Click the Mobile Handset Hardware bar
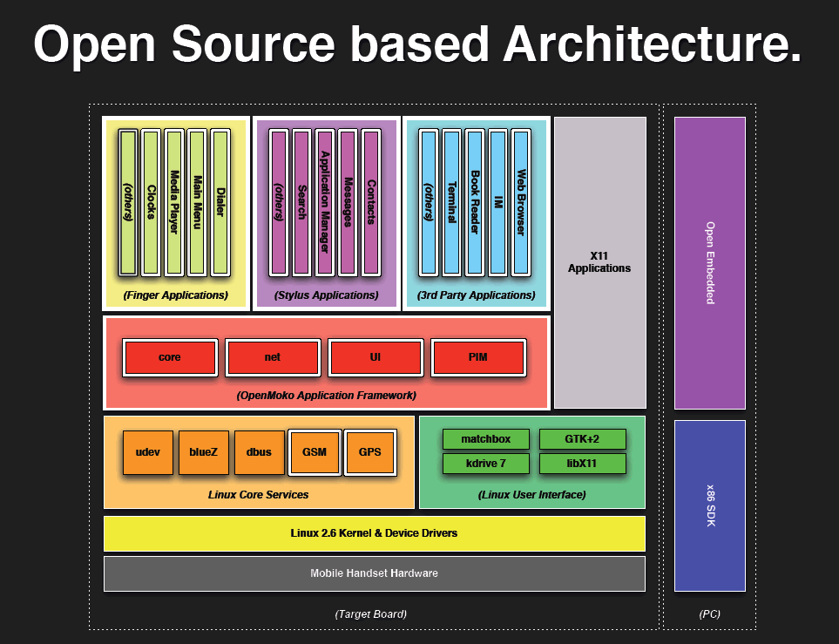839x644 pixels. (x=375, y=573)
